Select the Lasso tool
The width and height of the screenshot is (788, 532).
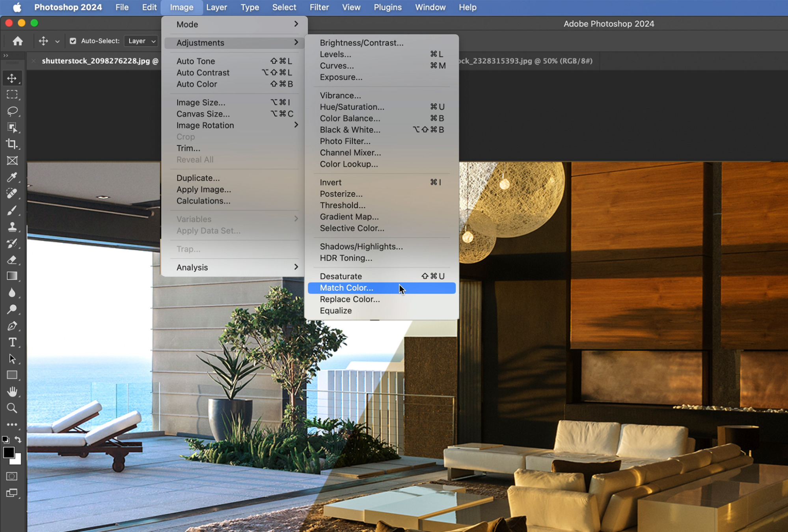coord(12,111)
